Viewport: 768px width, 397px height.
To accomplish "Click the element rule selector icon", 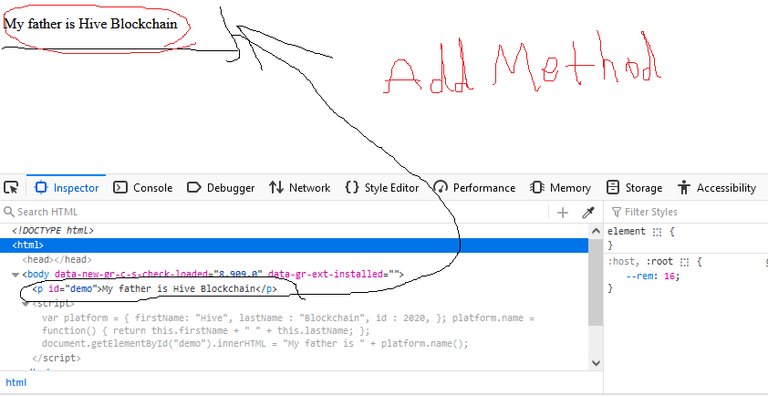I will click(657, 232).
